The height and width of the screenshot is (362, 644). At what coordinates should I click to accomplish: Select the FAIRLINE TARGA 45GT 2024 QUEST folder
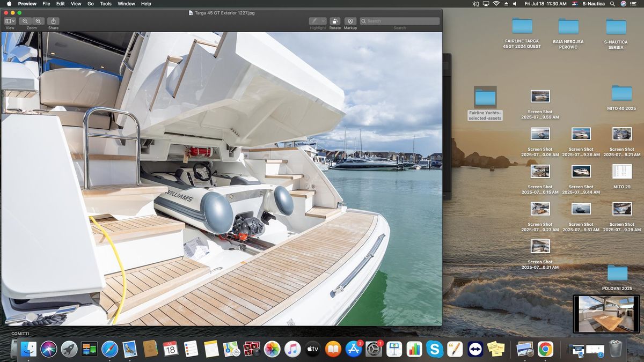[522, 33]
